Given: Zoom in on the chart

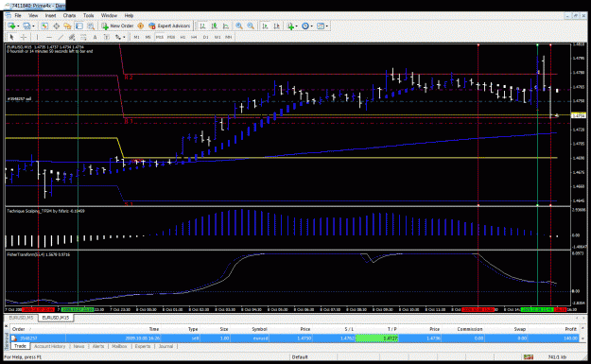Looking at the screenshot, I should click(239, 26).
